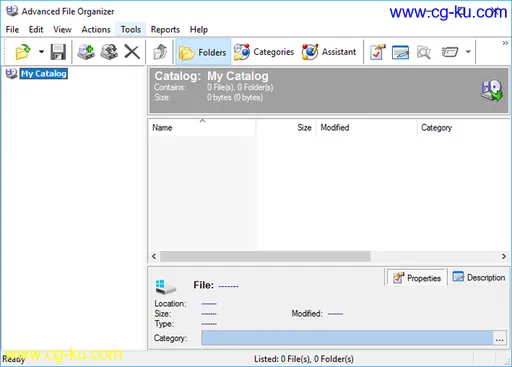The image size is (512, 367).
Task: Add a new volume with disk plus icon
Action: pyautogui.click(x=86, y=52)
